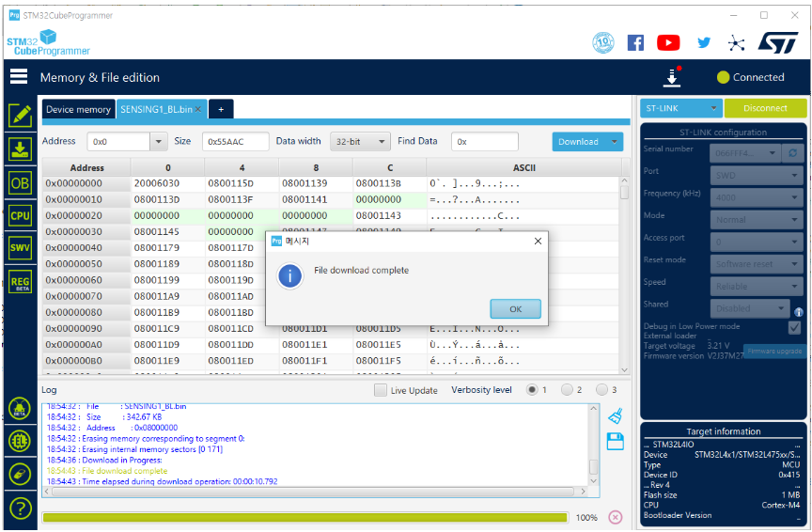Click the log horizontal scrollbar

coord(313,491)
